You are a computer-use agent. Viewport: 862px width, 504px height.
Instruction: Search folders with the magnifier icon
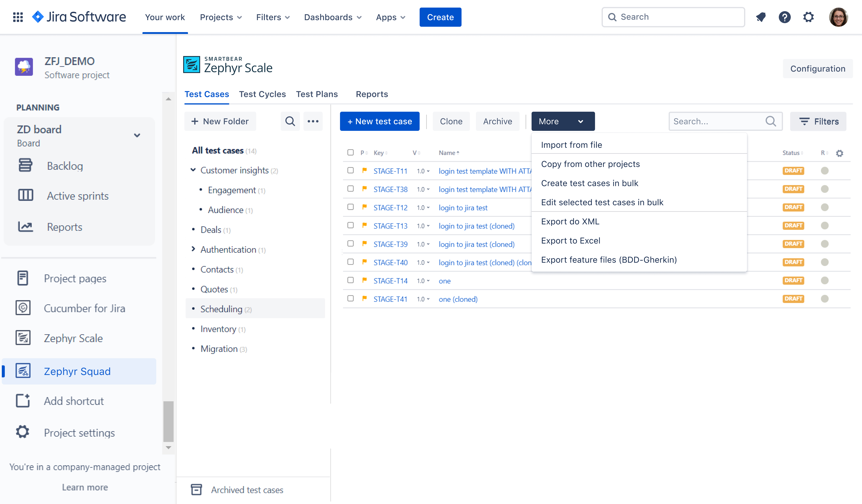pyautogui.click(x=290, y=121)
